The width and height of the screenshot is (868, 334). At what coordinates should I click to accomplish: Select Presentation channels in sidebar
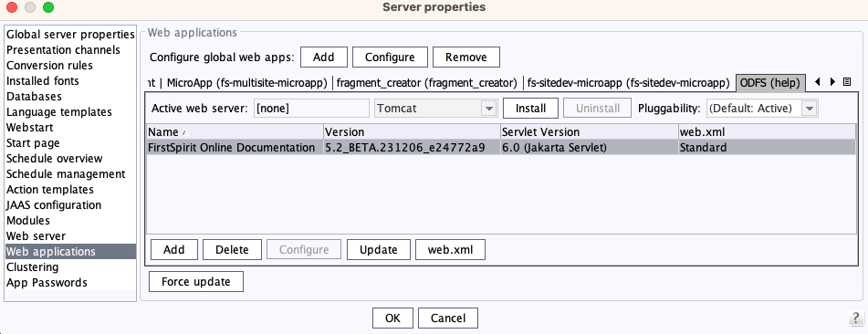[x=70, y=50]
